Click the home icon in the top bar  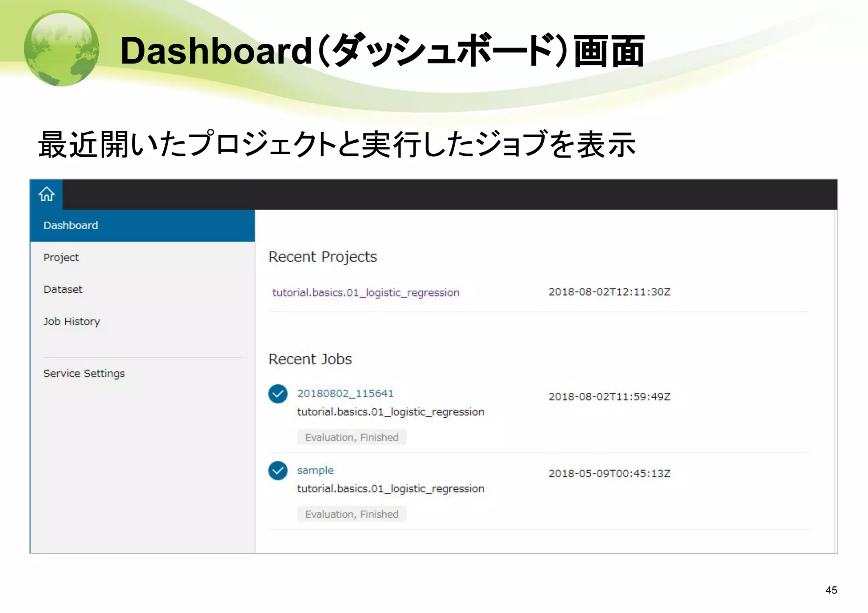tap(47, 194)
